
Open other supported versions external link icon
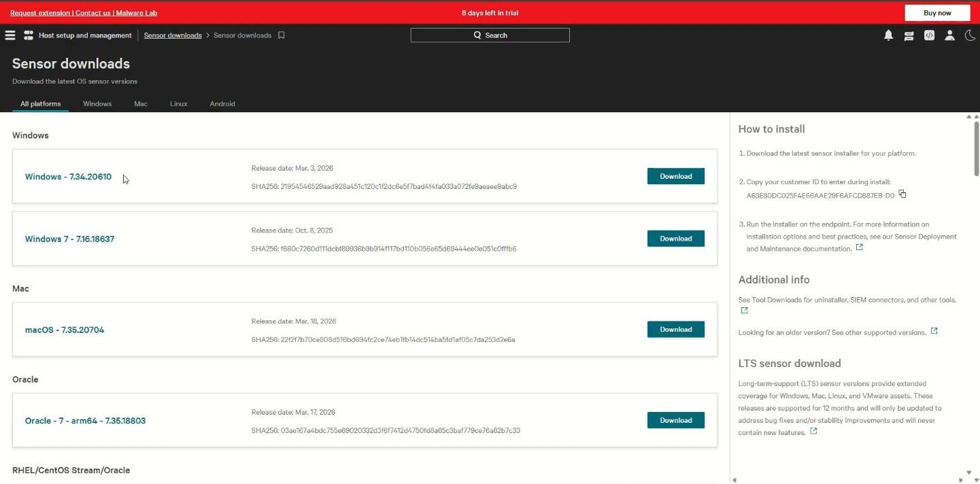pyautogui.click(x=934, y=331)
